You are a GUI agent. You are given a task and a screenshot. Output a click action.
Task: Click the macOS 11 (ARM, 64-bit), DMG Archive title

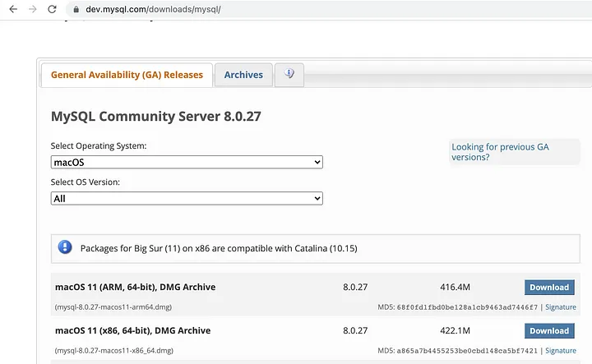[x=135, y=287]
